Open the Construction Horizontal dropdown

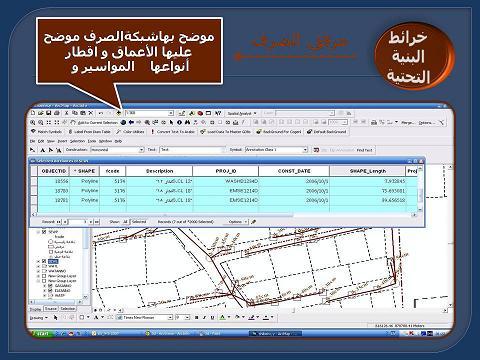tap(141, 150)
